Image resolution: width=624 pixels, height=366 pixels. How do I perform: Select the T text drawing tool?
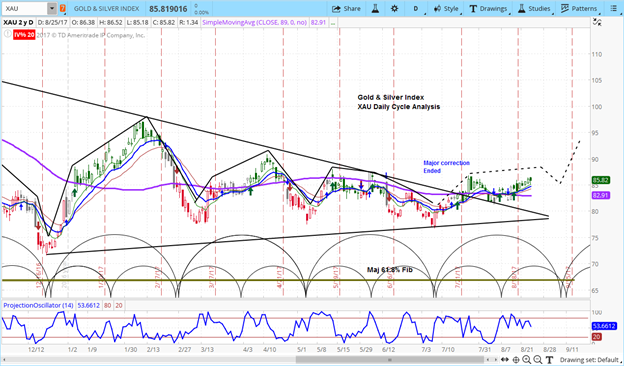pyautogui.click(x=550, y=360)
